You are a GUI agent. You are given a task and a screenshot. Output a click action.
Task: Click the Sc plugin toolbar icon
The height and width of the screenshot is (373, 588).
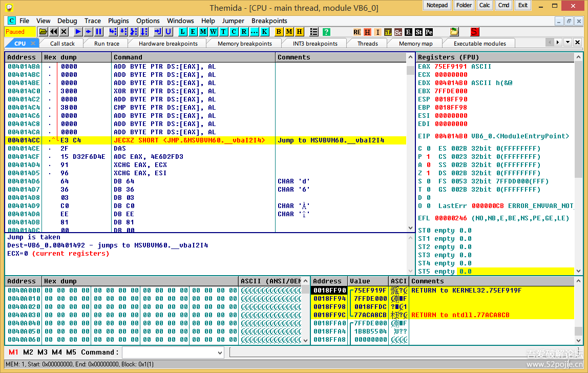pos(398,32)
